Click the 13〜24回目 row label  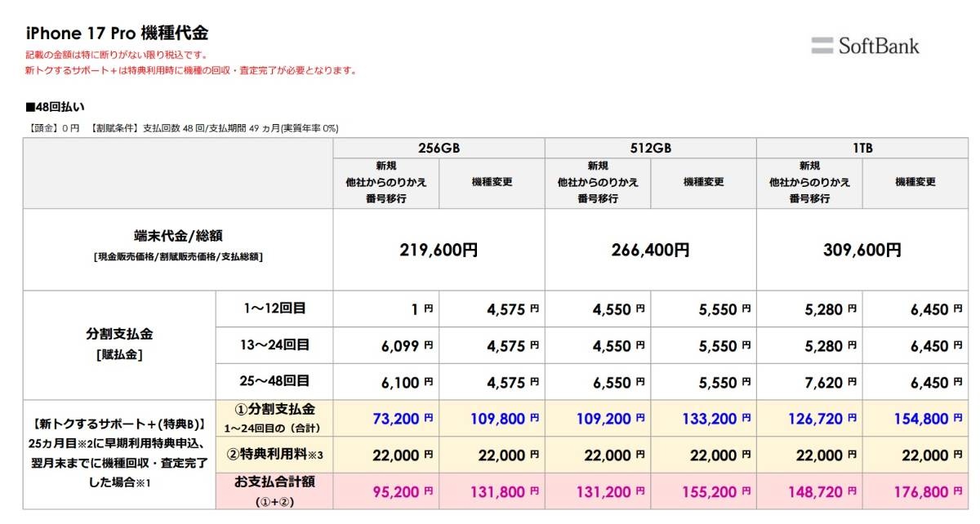pyautogui.click(x=274, y=345)
